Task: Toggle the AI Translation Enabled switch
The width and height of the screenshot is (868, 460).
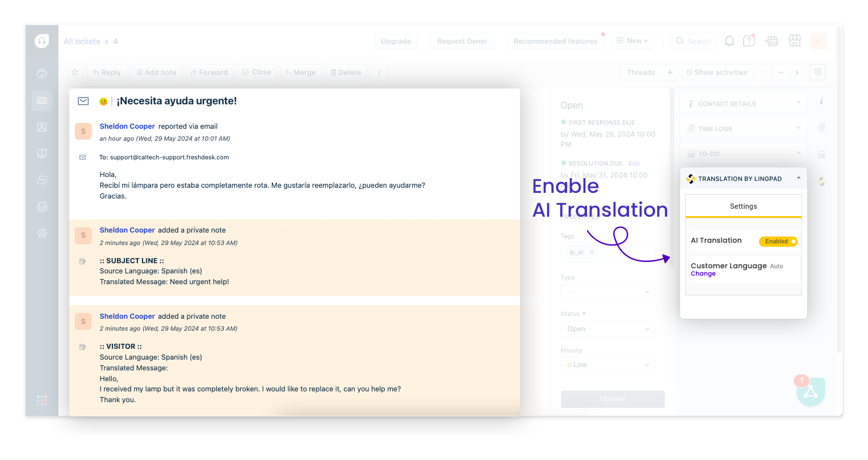Action: click(778, 242)
